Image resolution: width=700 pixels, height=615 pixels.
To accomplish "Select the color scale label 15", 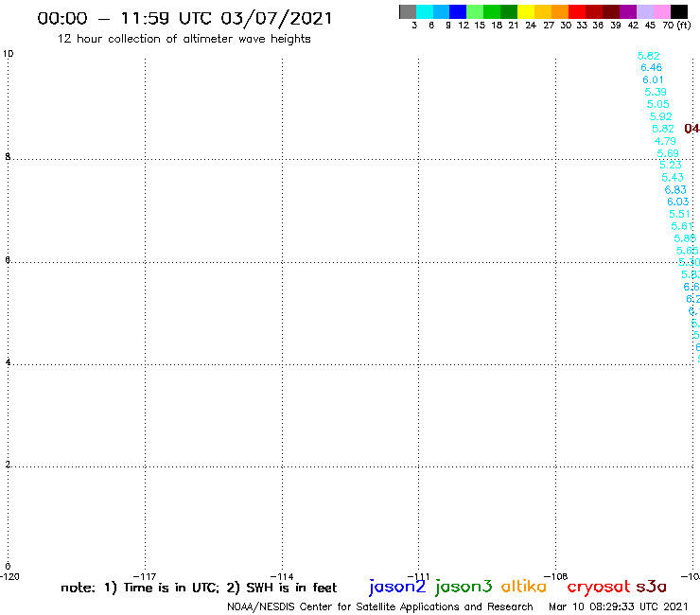I will pos(480,26).
